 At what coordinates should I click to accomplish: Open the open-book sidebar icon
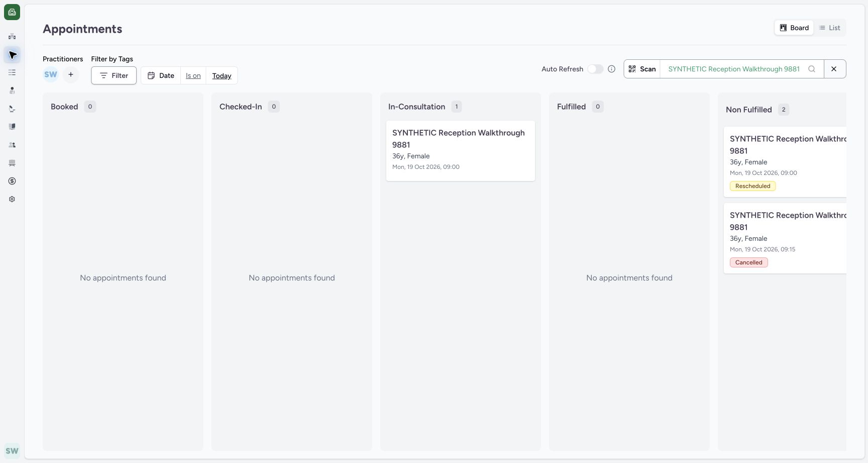[x=12, y=127]
